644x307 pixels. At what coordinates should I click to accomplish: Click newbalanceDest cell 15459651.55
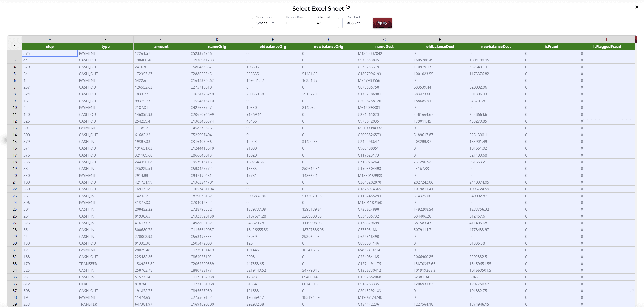(496, 263)
